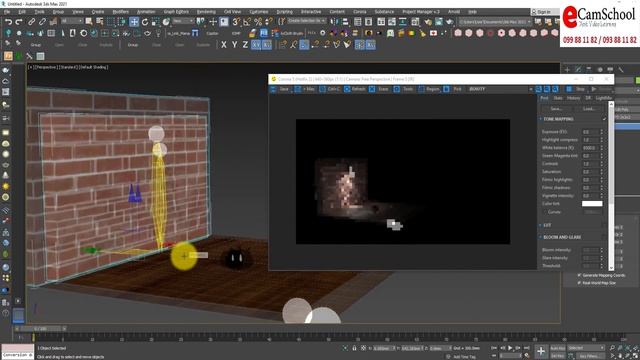Click the Load... tone mapping preset button
Screen dimensions: 640x360
click(x=589, y=109)
